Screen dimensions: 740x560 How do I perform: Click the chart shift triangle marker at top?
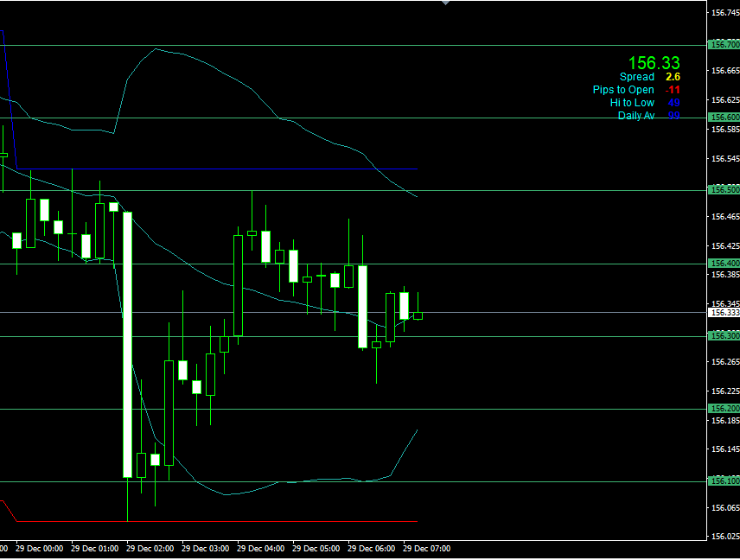[x=445, y=3]
